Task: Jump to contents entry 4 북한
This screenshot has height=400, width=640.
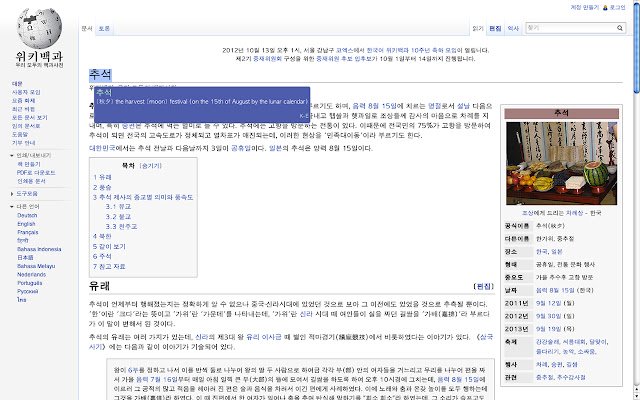Action: point(102,236)
